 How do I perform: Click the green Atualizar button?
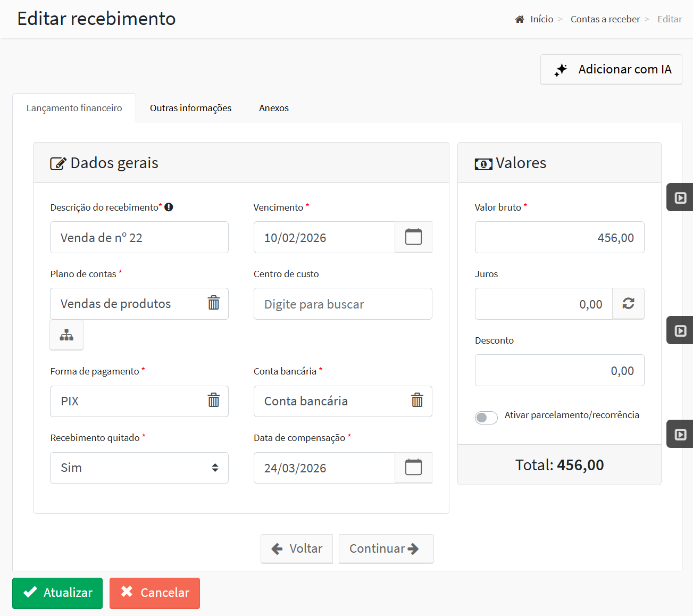tap(57, 593)
